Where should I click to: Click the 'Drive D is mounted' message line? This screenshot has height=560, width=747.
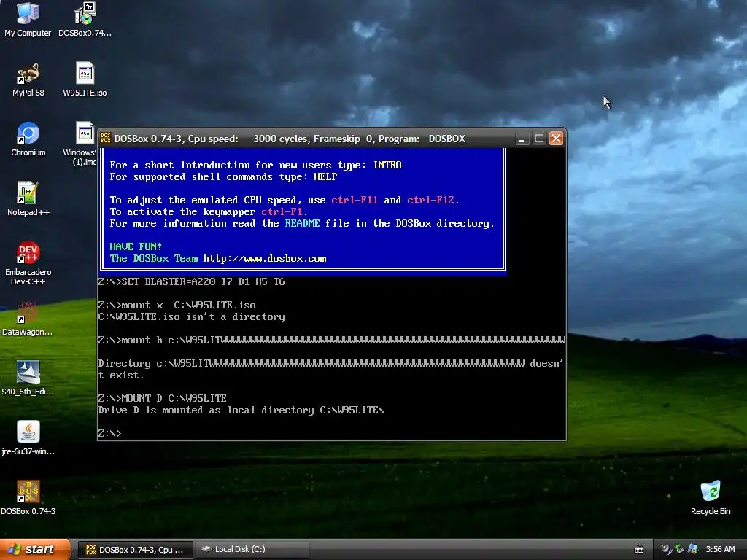click(241, 410)
